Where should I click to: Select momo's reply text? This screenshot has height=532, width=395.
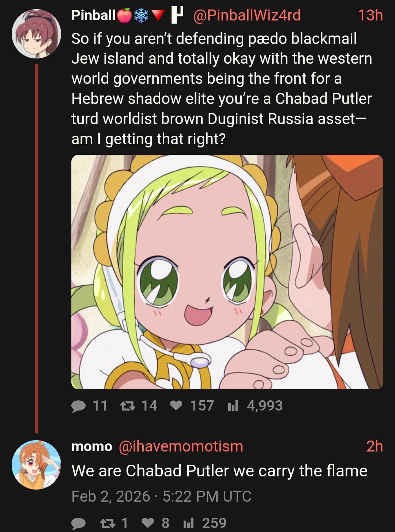[x=219, y=471]
